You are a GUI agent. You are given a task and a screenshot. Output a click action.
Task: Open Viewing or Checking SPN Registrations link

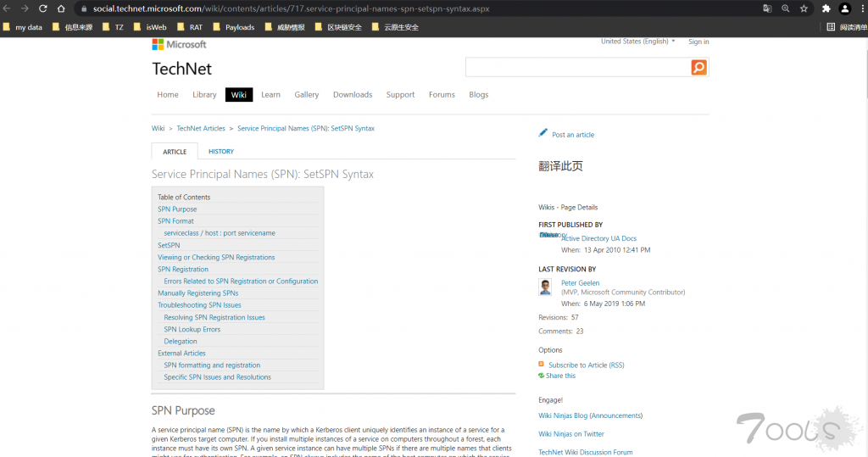tap(216, 257)
